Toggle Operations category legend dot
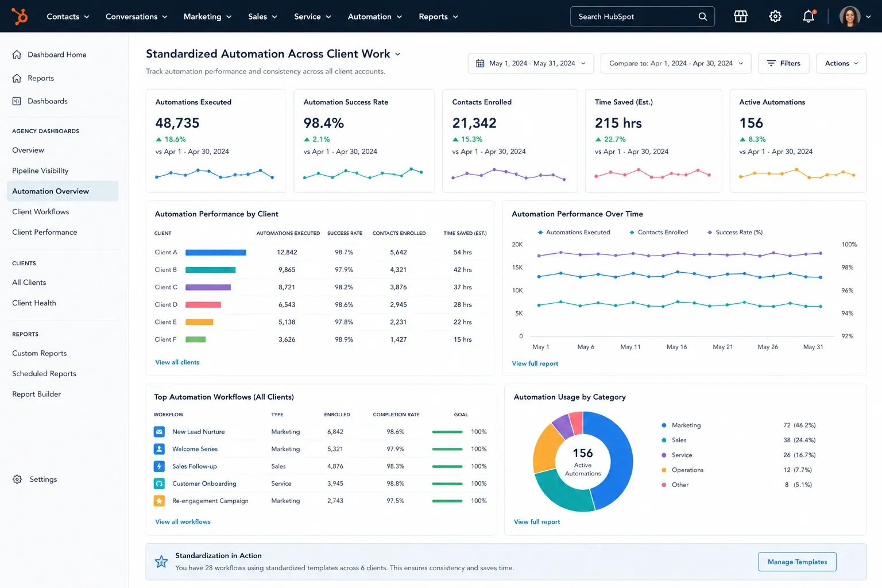The width and height of the screenshot is (882, 588). [664, 470]
